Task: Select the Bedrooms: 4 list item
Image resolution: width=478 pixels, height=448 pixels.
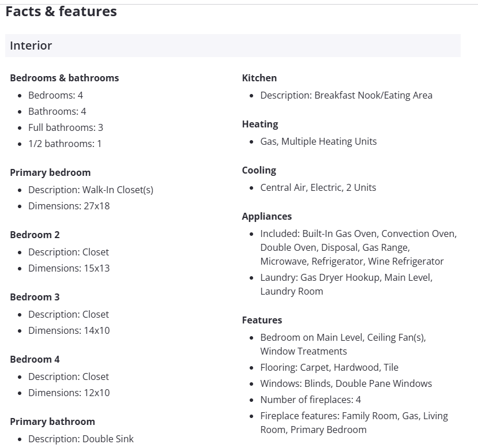Action: point(55,95)
